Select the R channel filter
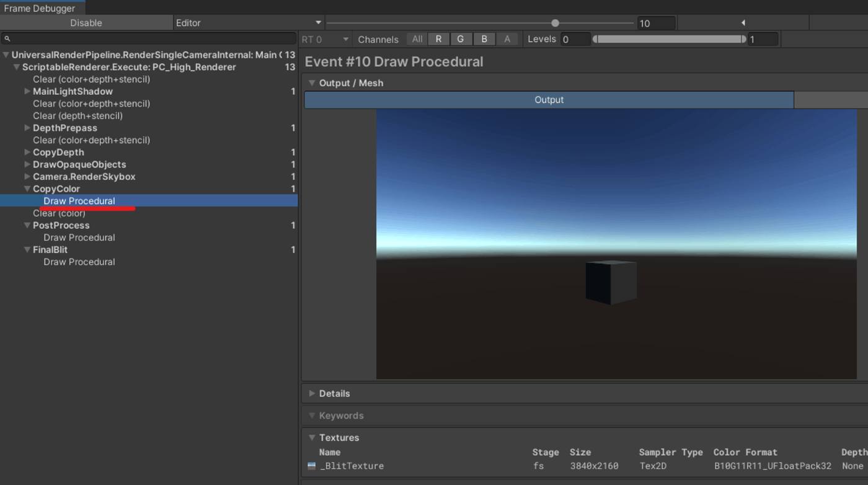The image size is (868, 485). (x=438, y=38)
